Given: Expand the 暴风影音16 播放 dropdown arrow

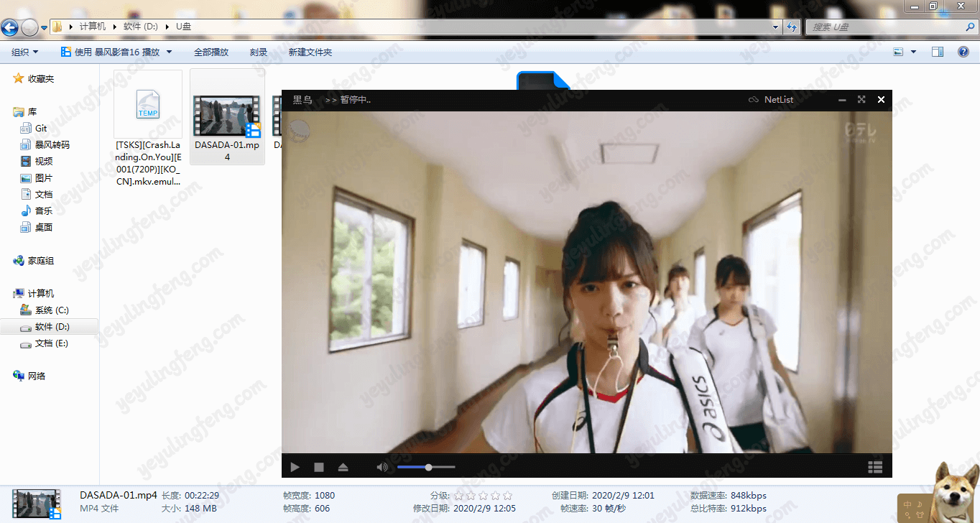Looking at the screenshot, I should (170, 52).
